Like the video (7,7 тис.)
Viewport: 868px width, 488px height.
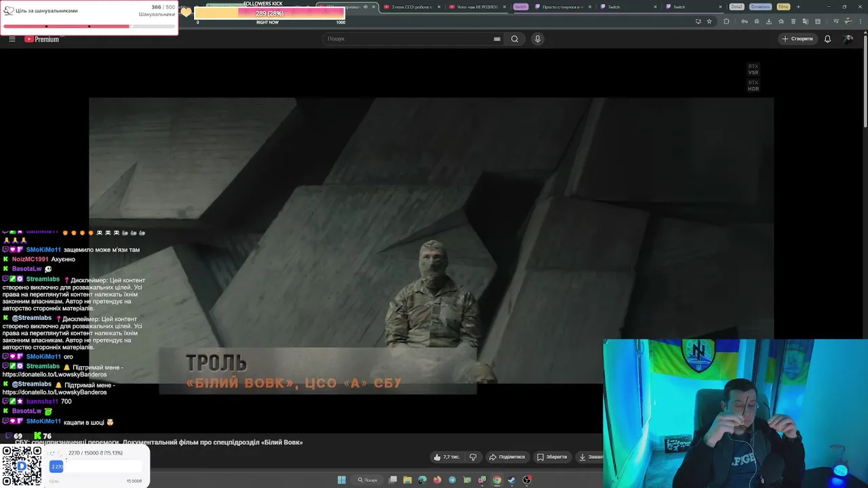pyautogui.click(x=447, y=457)
